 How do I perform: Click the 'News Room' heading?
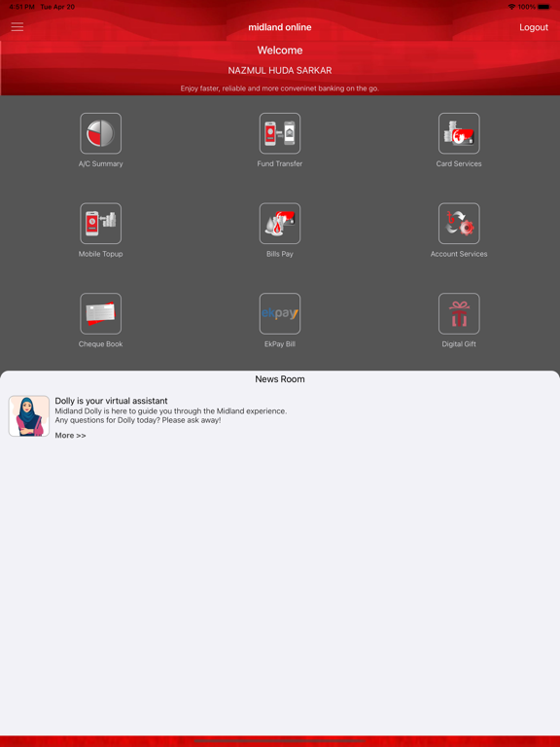[280, 379]
